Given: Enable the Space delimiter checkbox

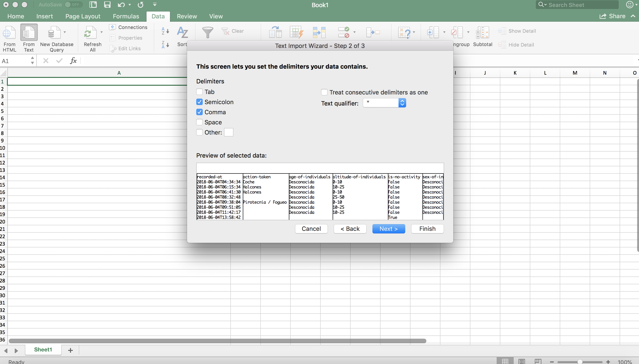Looking at the screenshot, I should click(x=199, y=122).
